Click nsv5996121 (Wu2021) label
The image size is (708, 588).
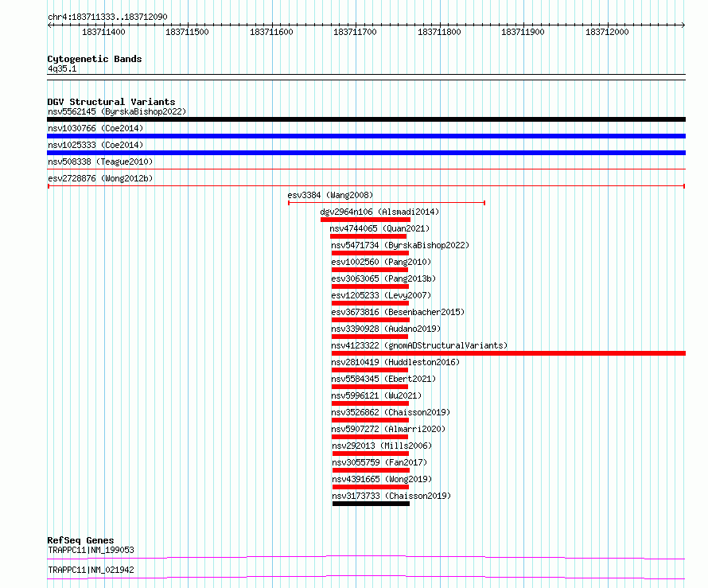pos(376,395)
